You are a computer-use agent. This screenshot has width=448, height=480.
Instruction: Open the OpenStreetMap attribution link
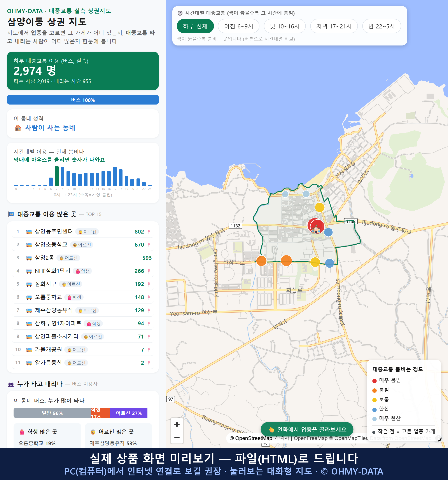pyautogui.click(x=251, y=438)
